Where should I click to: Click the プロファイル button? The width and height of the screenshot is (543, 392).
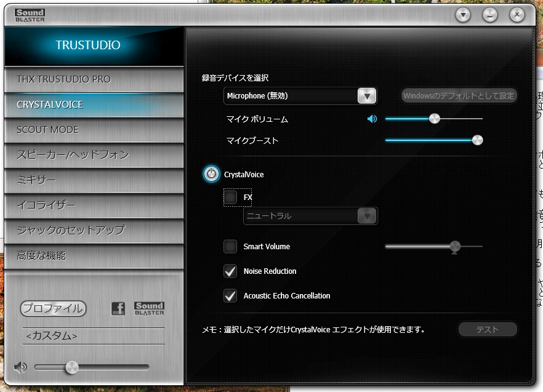point(53,308)
